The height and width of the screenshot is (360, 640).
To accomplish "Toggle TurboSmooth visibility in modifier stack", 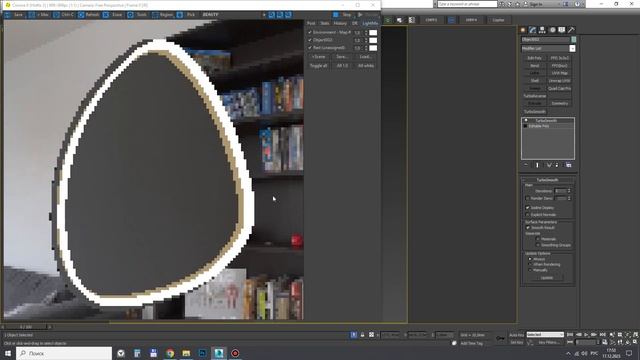I will [526, 121].
